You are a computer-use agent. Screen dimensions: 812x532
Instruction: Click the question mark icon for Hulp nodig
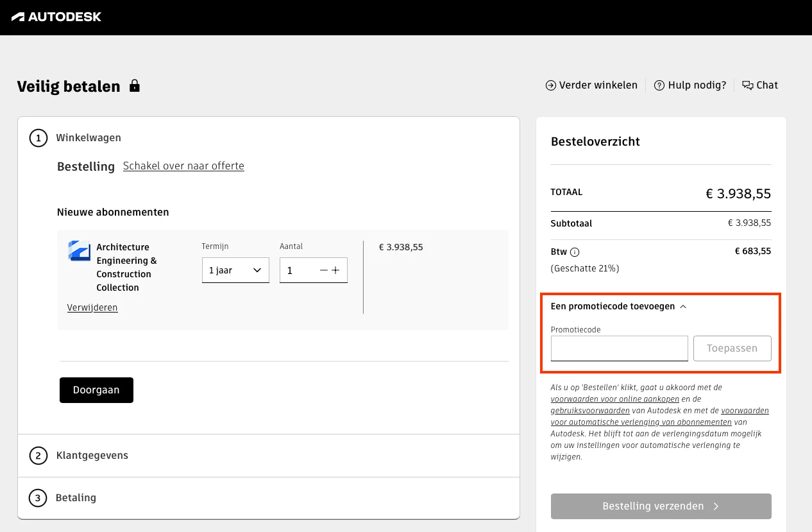coord(659,85)
